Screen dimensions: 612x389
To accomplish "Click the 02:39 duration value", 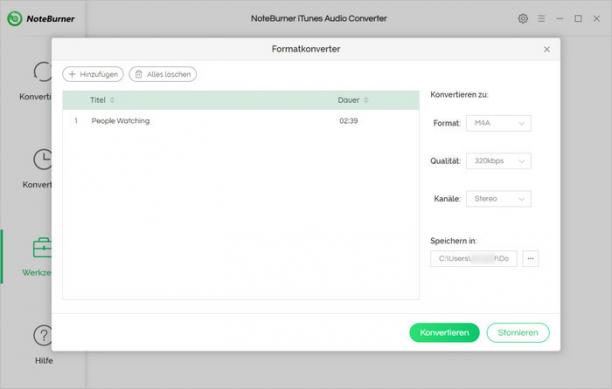I will pyautogui.click(x=349, y=121).
